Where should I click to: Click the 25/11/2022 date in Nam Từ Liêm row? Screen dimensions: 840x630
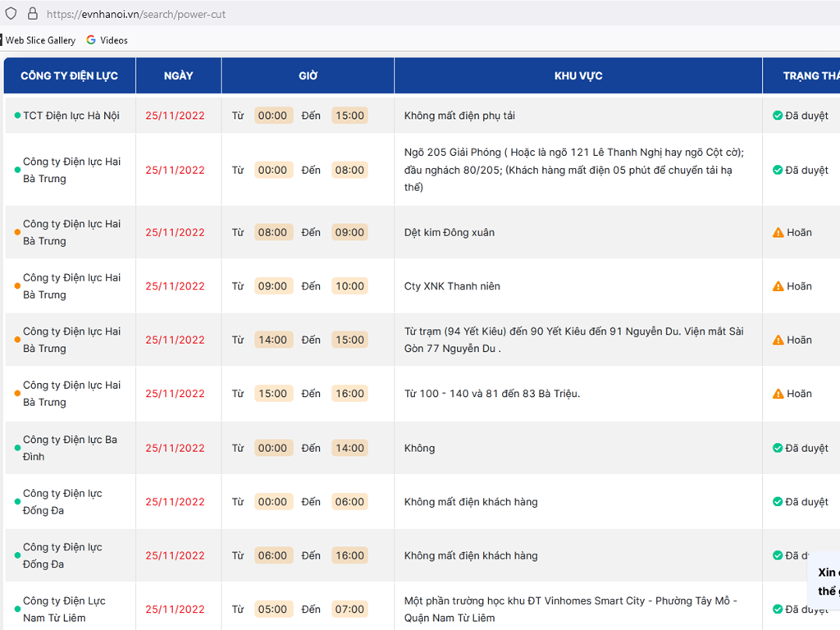tap(176, 609)
